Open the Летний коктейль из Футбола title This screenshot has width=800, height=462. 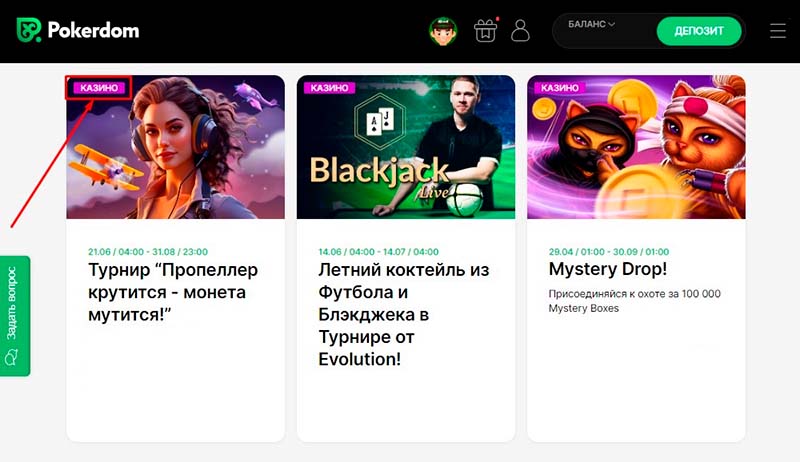tap(404, 314)
